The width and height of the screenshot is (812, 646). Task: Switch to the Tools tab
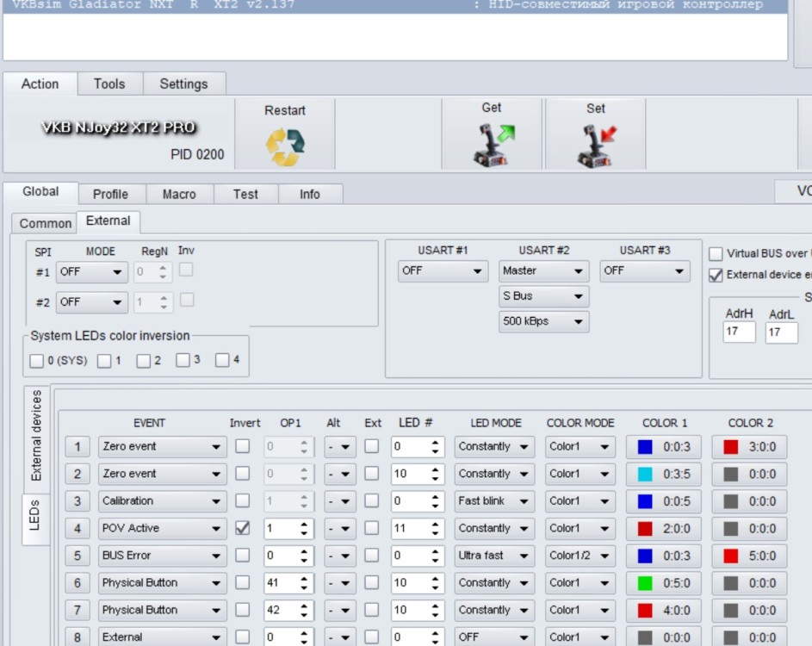point(108,84)
